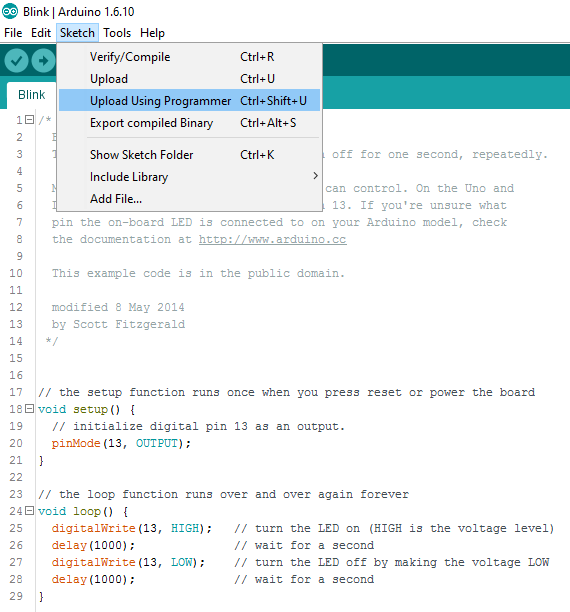
Task: Select Export compiled Binary
Action: coord(189,123)
